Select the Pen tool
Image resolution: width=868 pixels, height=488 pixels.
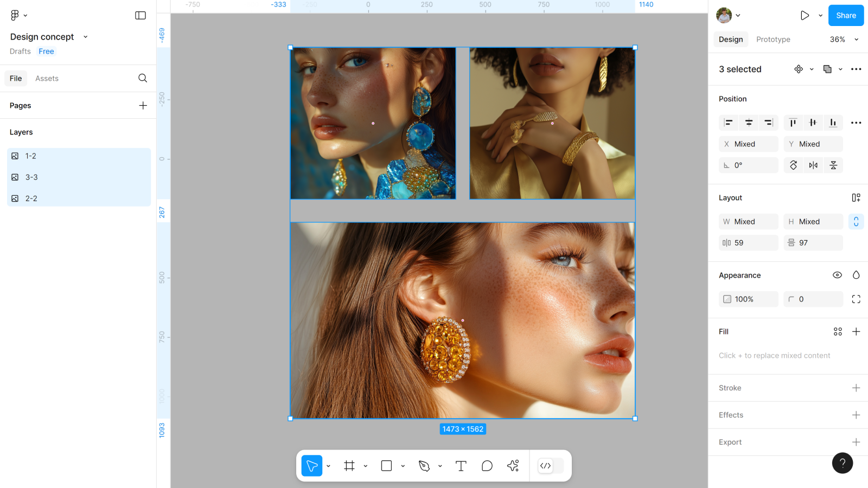coord(424,466)
